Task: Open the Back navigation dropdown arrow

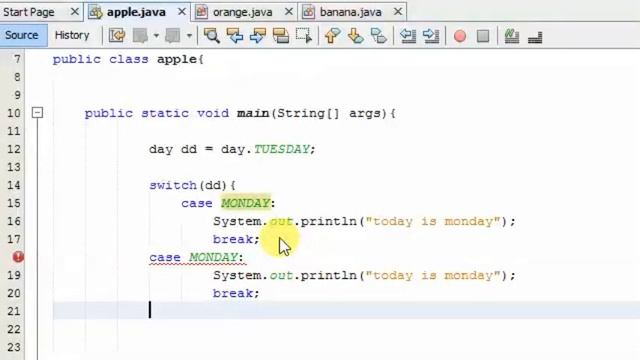Action: pos(156,36)
